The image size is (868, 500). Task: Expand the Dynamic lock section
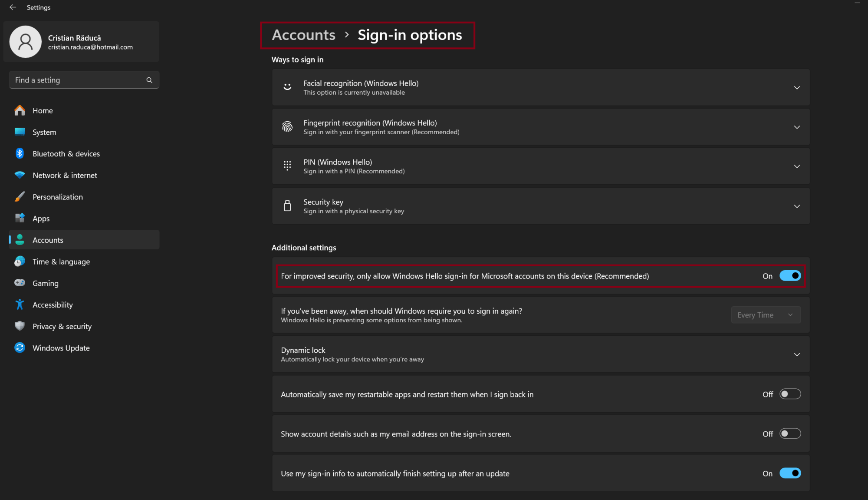click(797, 355)
